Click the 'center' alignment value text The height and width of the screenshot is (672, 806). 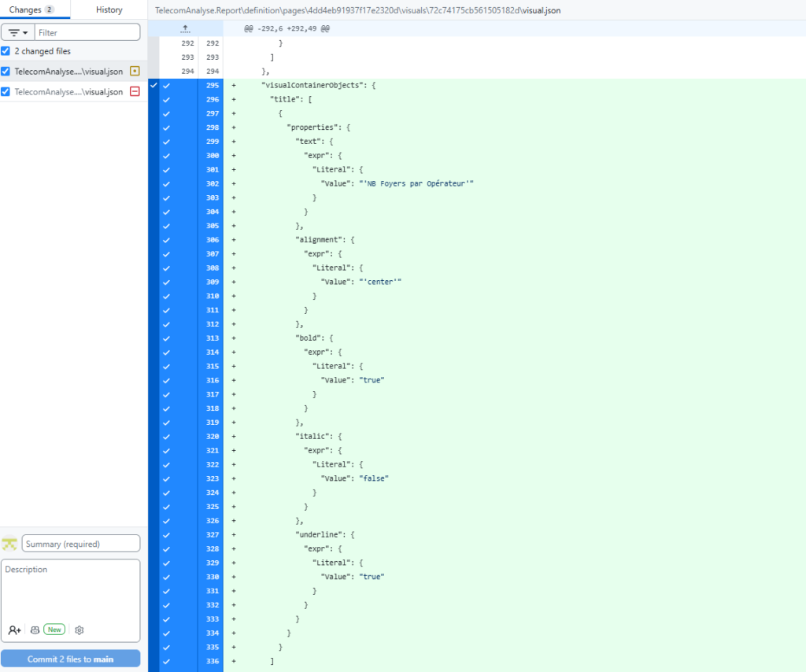[380, 282]
